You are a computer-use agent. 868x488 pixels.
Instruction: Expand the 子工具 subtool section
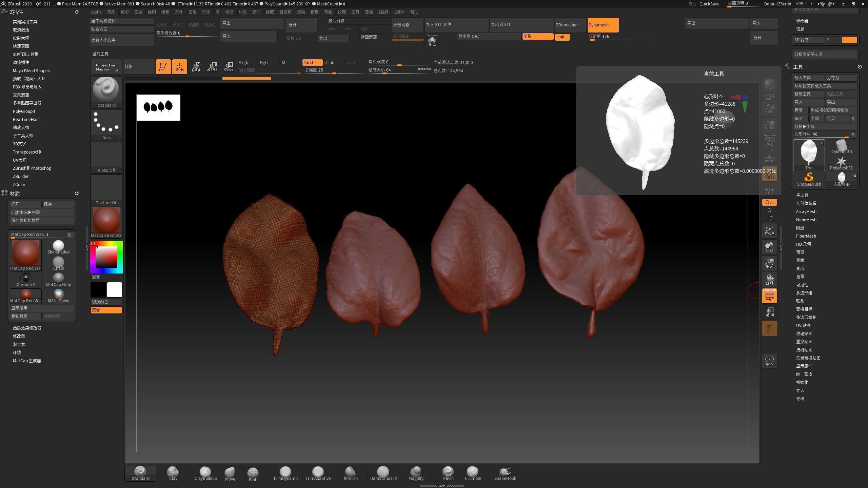(x=802, y=195)
